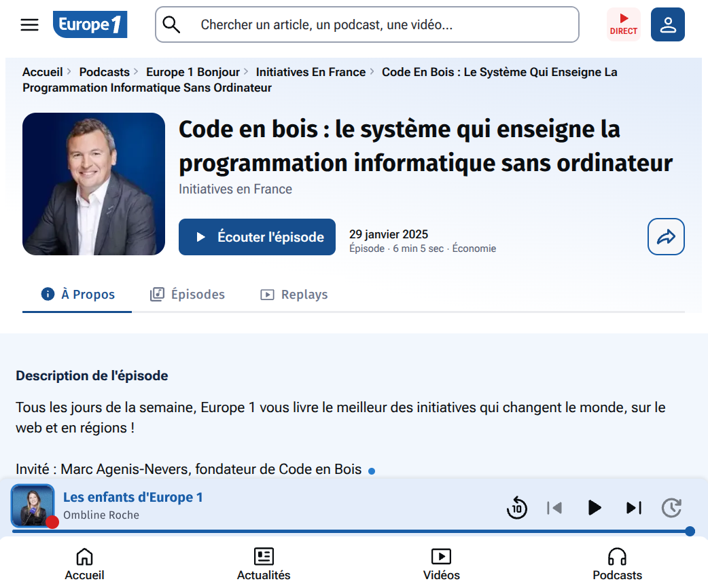Click the "Invité : Marc Agenis-Nevers" line
The height and width of the screenshot is (588, 708).
click(x=188, y=469)
